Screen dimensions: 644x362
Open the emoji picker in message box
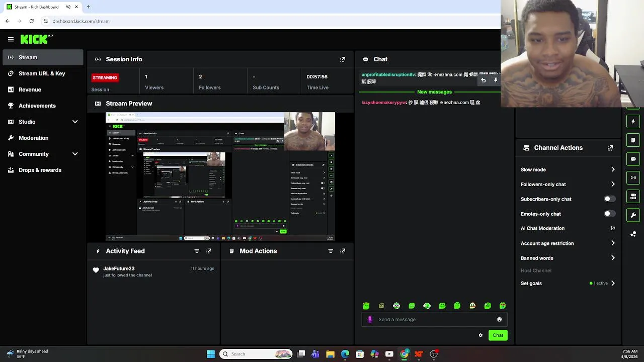[499, 319]
